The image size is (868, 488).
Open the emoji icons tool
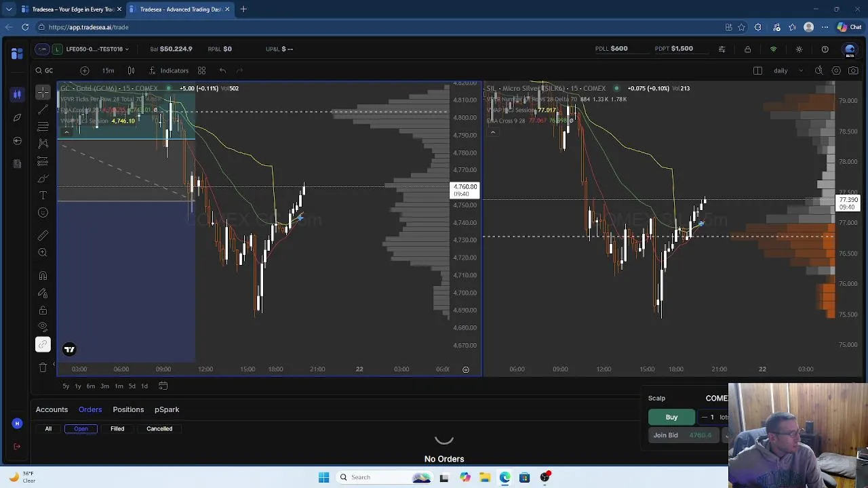[x=43, y=213]
